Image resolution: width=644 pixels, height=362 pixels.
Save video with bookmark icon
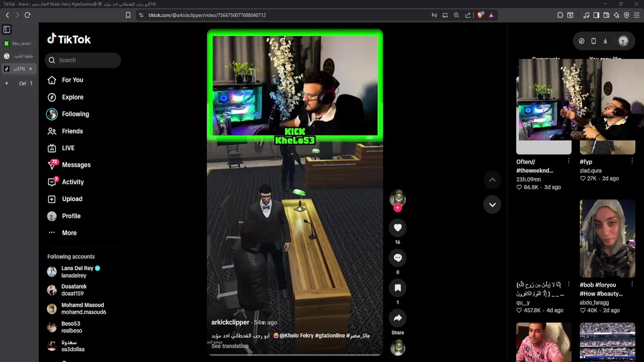[x=397, y=288]
